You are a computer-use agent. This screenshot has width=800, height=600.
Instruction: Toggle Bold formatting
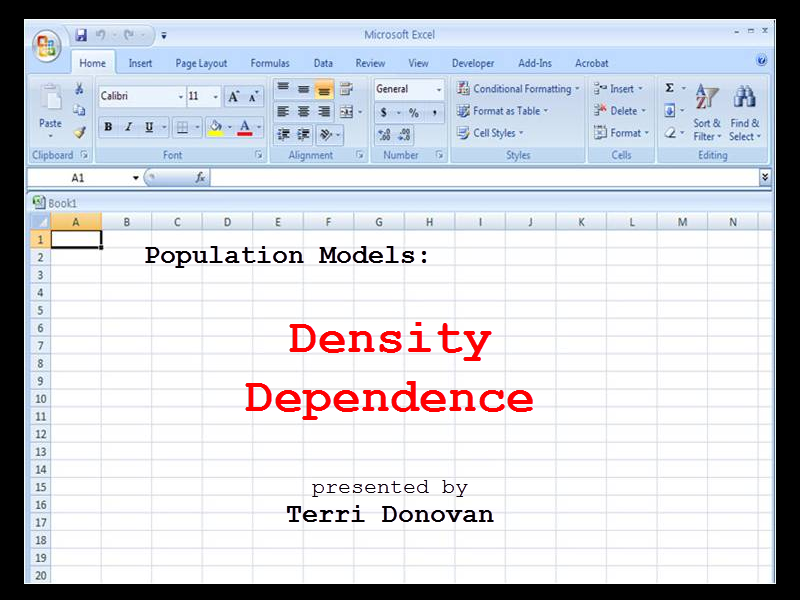tap(108, 127)
